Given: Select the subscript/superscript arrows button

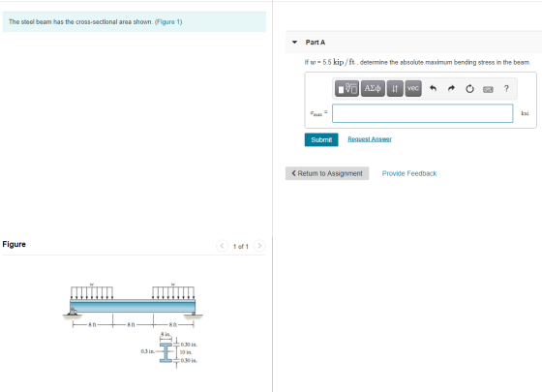Looking at the screenshot, I should pos(395,88).
